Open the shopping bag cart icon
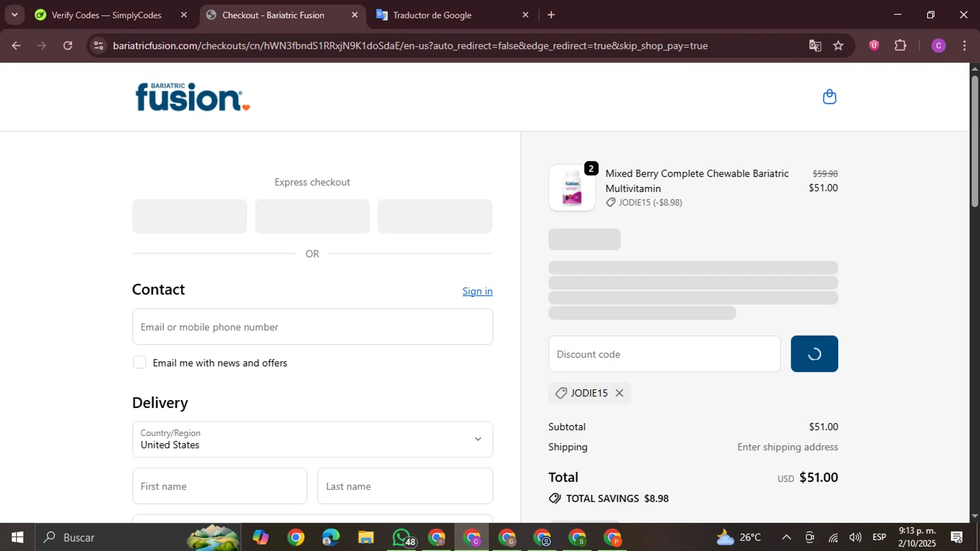Screen dimensions: 980x551 tap(829, 97)
